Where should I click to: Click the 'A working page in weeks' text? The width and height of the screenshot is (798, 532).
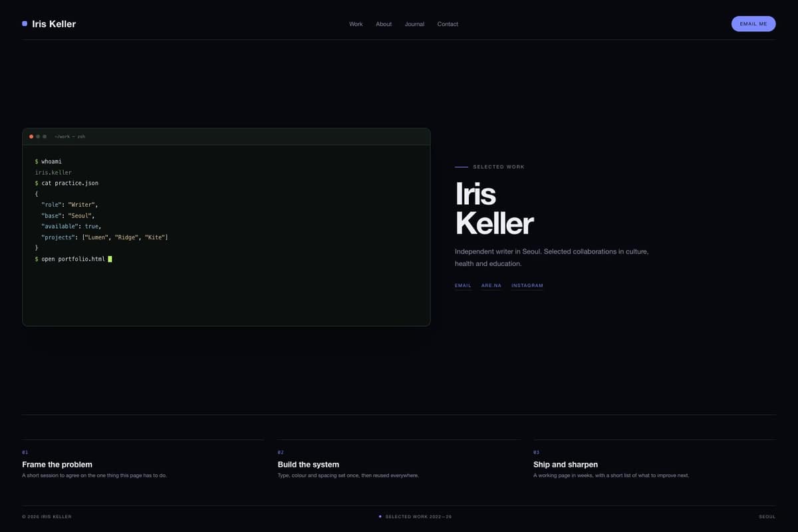click(x=611, y=475)
